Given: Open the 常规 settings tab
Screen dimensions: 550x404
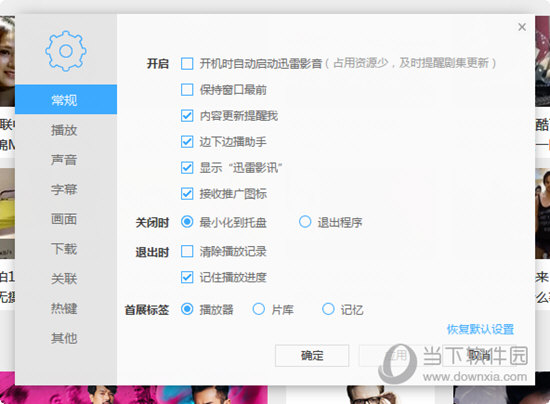Looking at the screenshot, I should point(66,100).
